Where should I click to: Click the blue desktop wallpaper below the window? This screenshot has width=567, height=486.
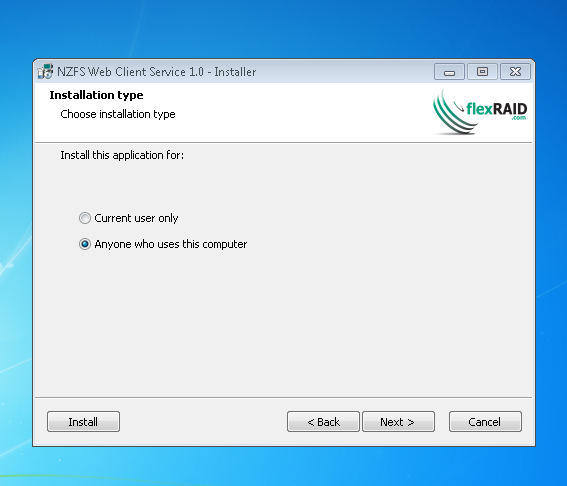(x=284, y=466)
